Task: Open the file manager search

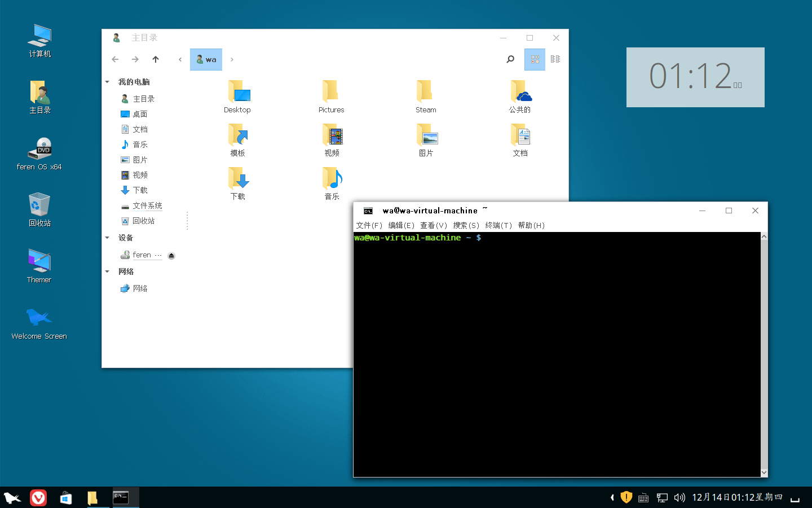Action: tap(510, 59)
